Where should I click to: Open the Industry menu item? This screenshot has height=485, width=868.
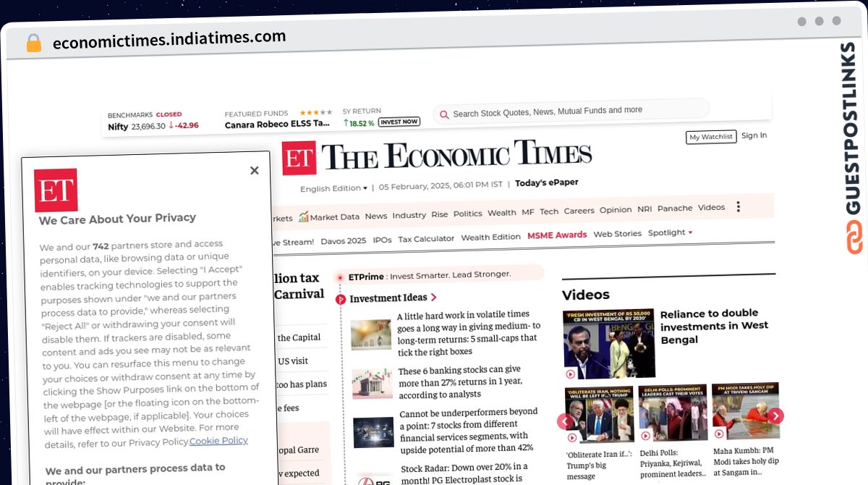click(409, 215)
